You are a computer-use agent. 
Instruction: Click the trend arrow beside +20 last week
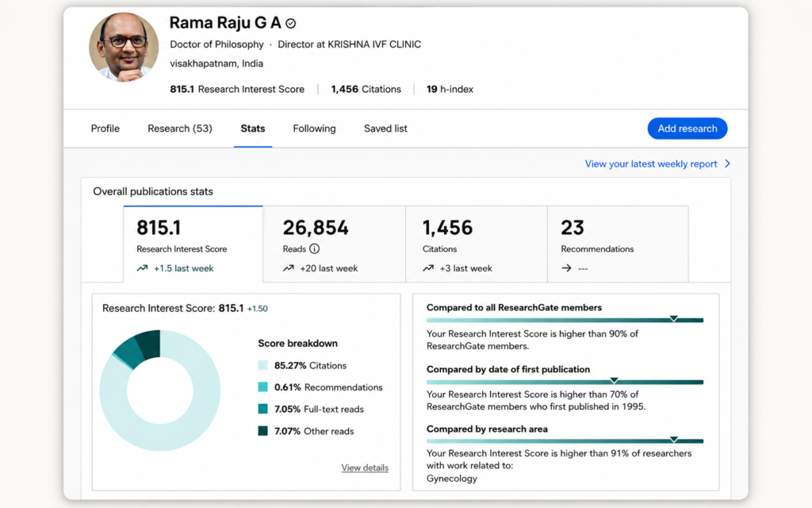pos(289,268)
